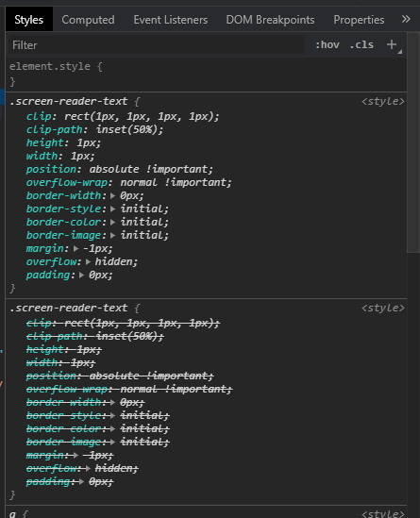Expand active overflow shorthand triangle
420x518 pixels.
[88, 261]
